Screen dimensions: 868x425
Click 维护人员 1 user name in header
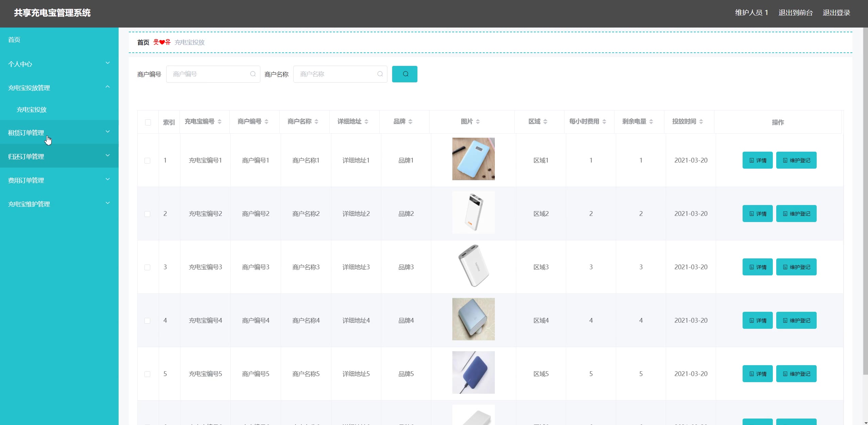[751, 13]
